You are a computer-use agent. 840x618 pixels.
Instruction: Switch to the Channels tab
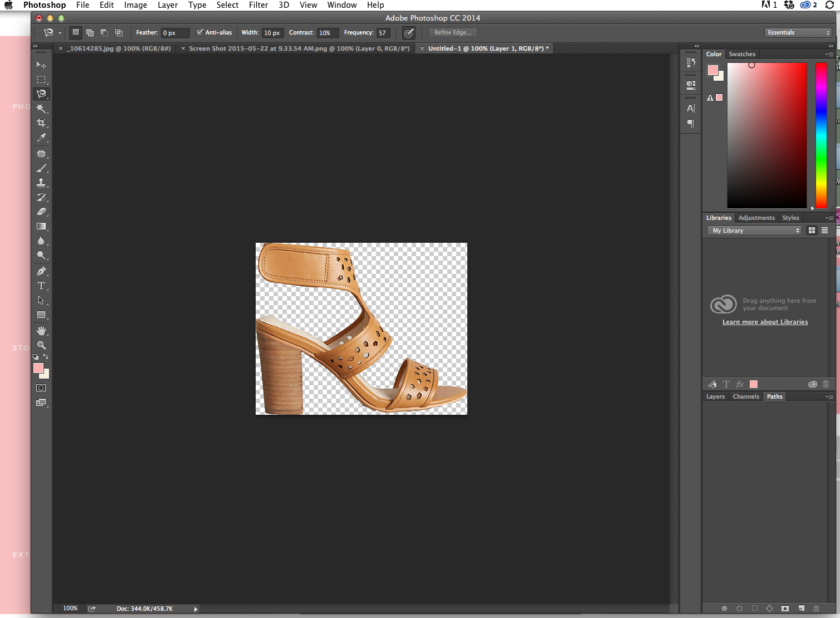coord(746,396)
